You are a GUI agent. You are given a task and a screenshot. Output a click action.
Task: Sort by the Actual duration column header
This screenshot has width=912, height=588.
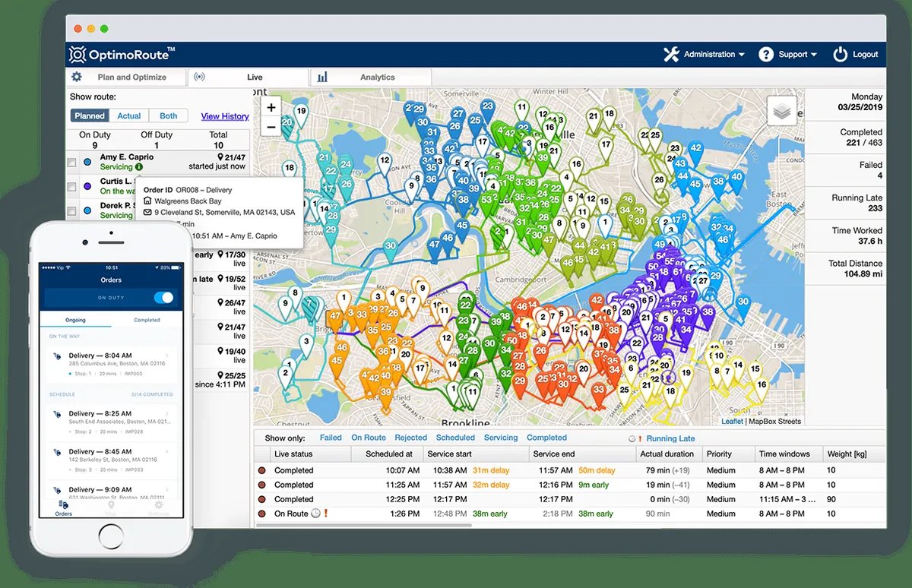point(667,454)
